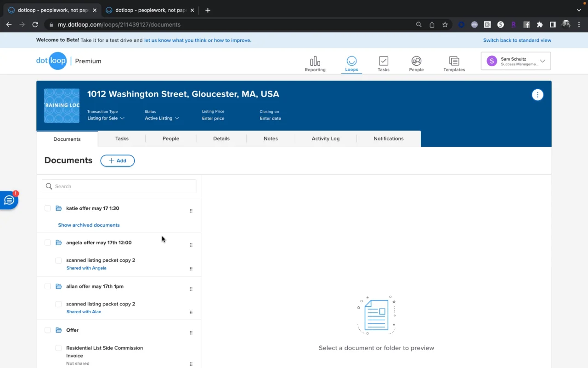
Task: Click Show archived documents link
Action: tap(89, 225)
